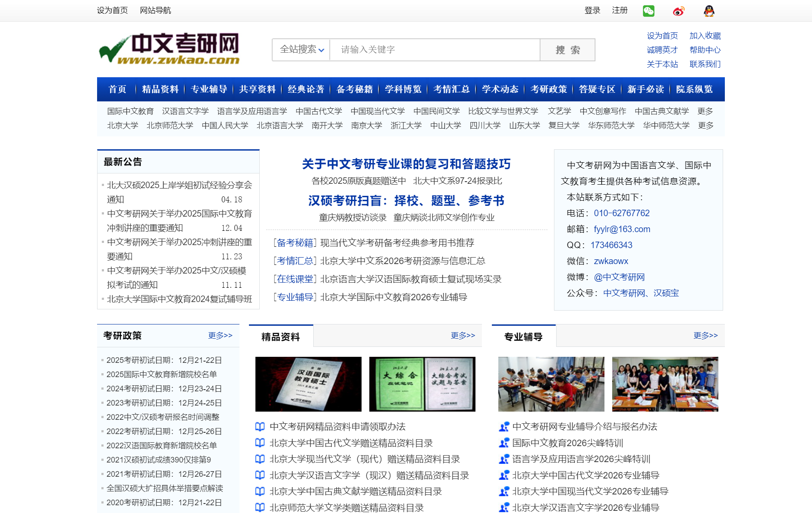Click the @中文考研网 Weibo link
The height and width of the screenshot is (513, 812).
(619, 277)
